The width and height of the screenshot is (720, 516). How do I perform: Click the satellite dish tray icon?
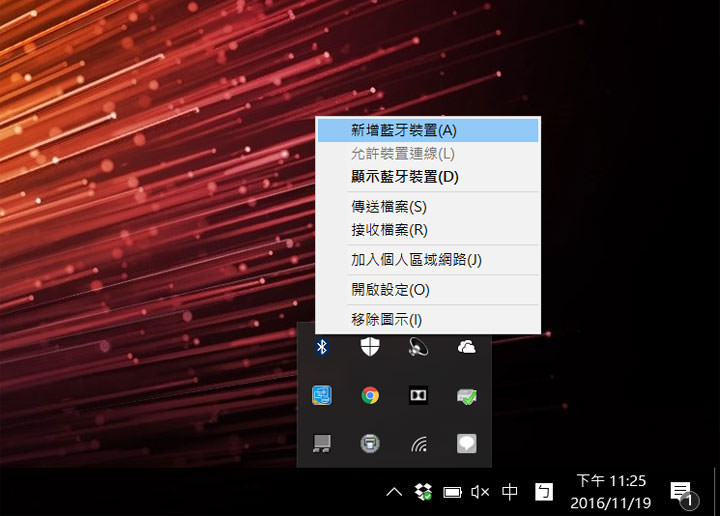(x=418, y=347)
